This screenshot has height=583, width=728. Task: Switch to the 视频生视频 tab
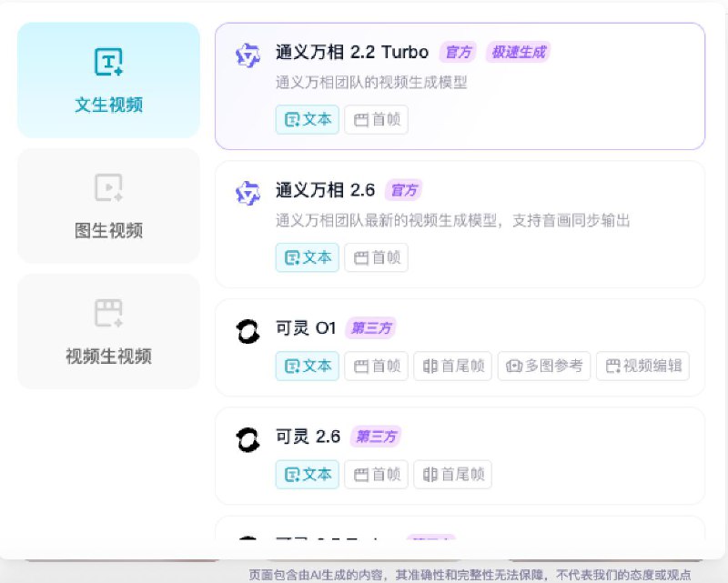click(x=107, y=330)
